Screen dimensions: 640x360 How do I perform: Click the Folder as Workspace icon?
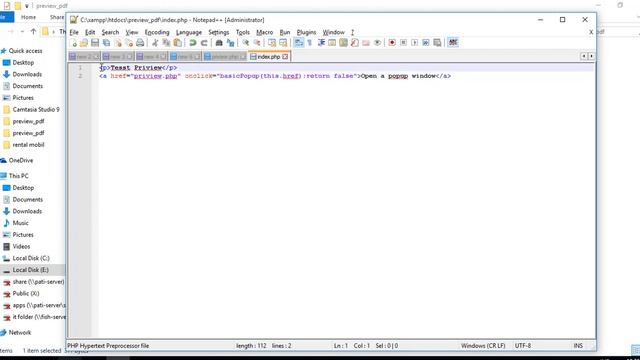[366, 43]
